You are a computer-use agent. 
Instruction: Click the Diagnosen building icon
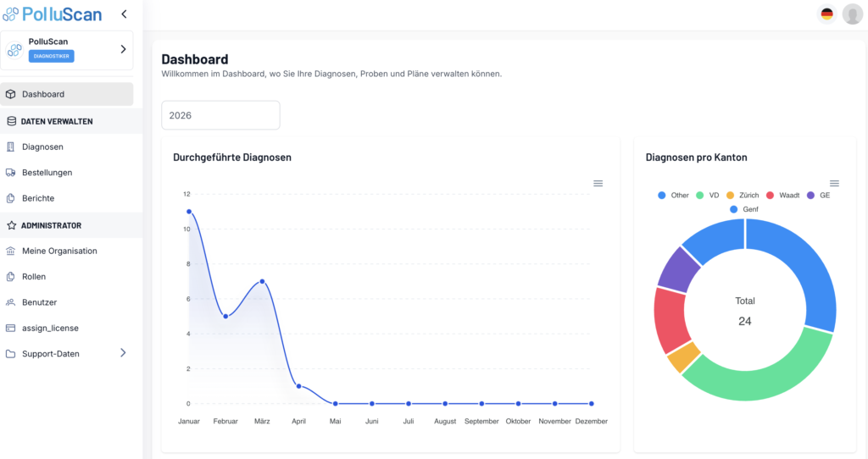click(11, 147)
